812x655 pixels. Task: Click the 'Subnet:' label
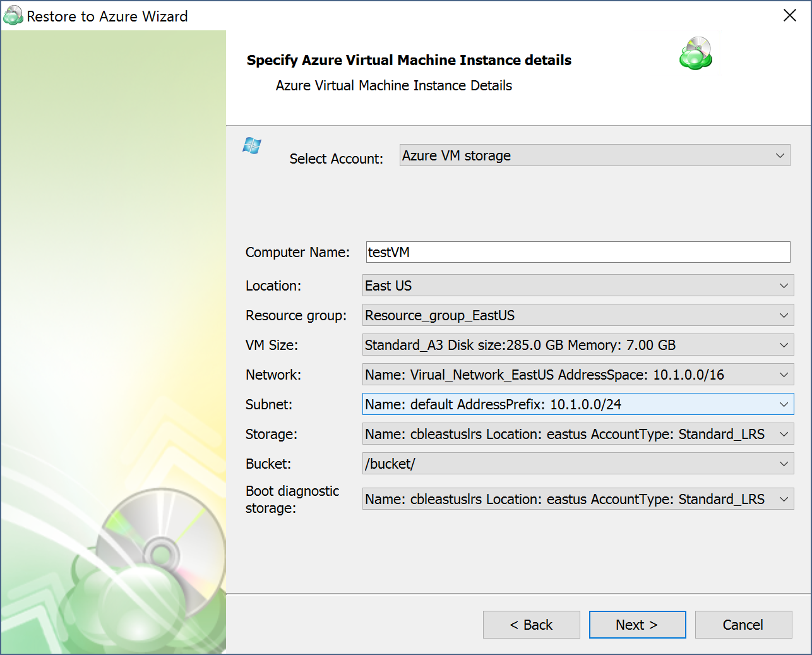(269, 404)
